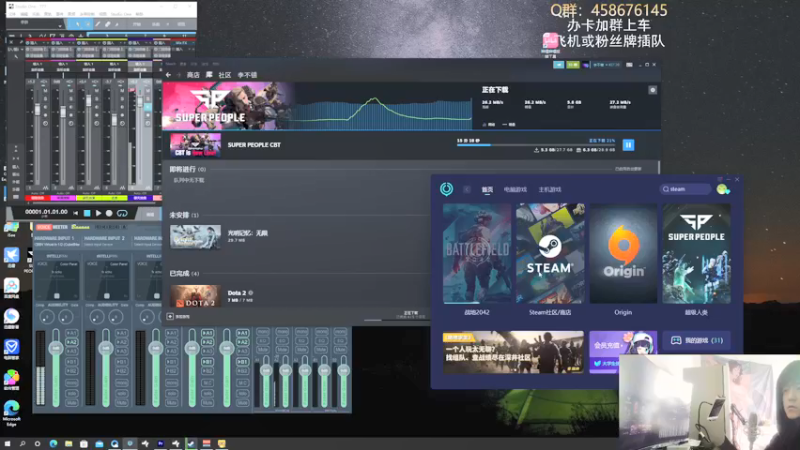Select the Paint tool in Studio One
The height and width of the screenshot is (450, 800).
117,24
